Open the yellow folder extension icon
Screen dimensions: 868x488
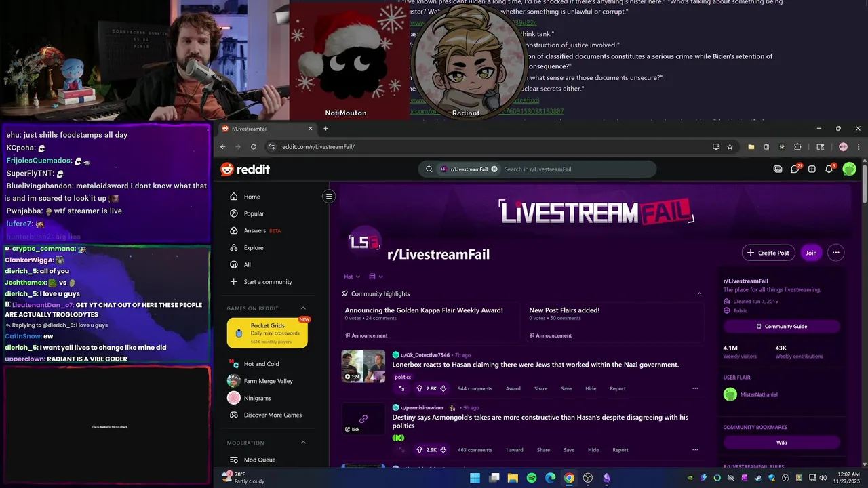pos(751,147)
